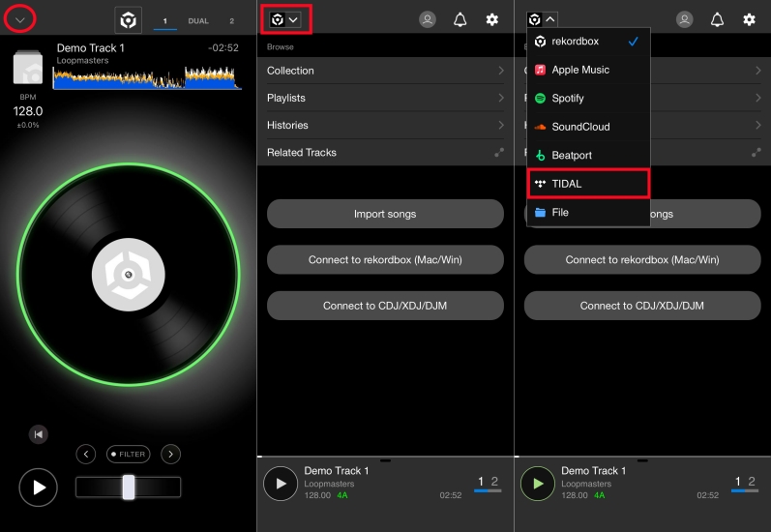Select deck 1 in middle mini player
Screen dimensions: 771x532
tap(481, 482)
